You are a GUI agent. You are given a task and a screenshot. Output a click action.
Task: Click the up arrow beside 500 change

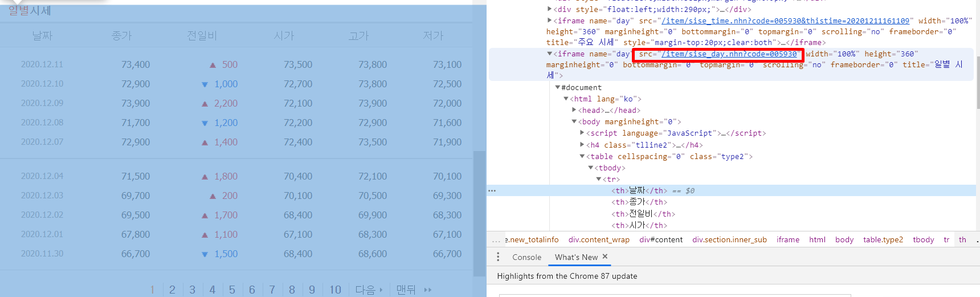tap(213, 65)
